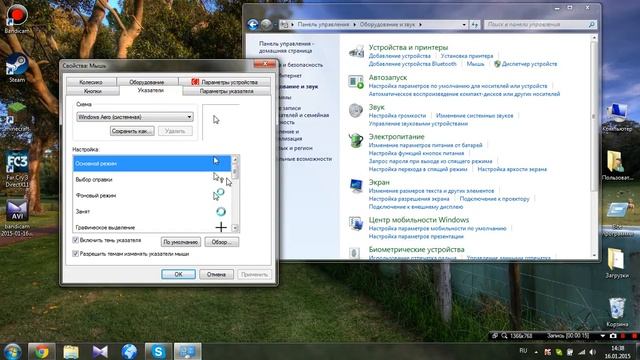Click the Power Options battery icon
The image size is (640, 360).
(356, 140)
